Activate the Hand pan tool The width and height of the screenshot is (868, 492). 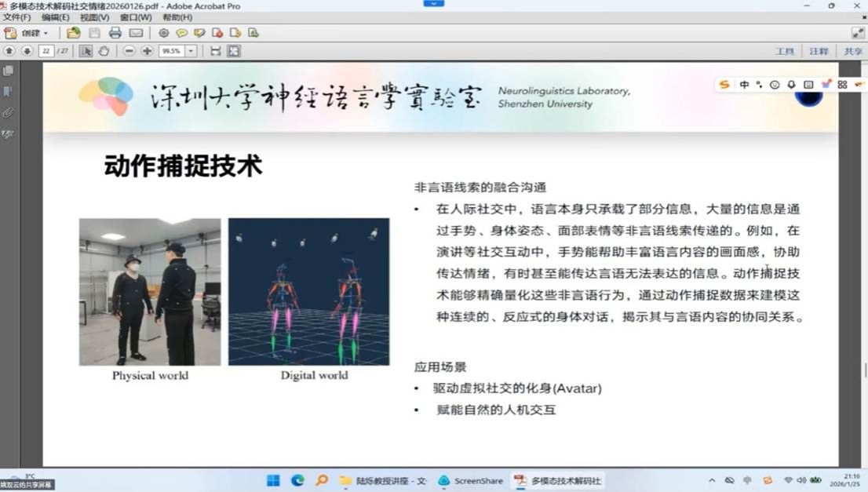click(x=104, y=51)
